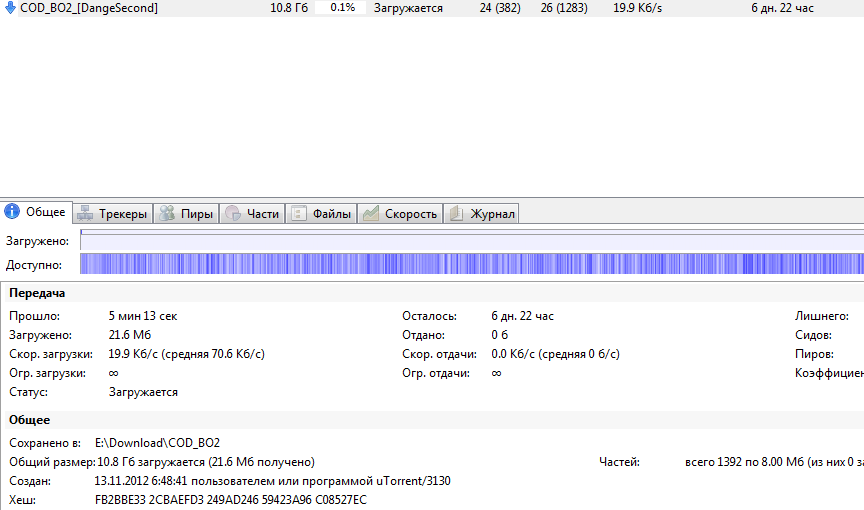This screenshot has width=864, height=510.
Task: Click the pie chart icon on Части tab
Action: pos(233,213)
